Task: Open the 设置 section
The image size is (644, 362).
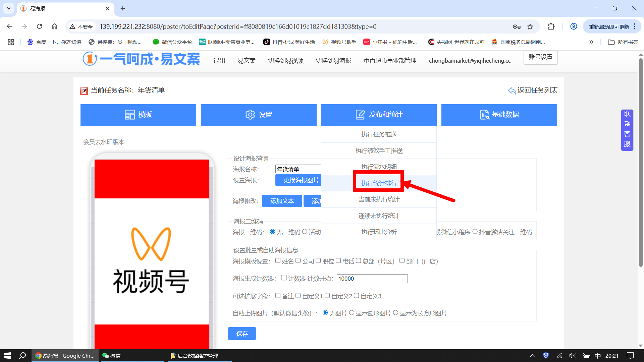Action: [259, 115]
